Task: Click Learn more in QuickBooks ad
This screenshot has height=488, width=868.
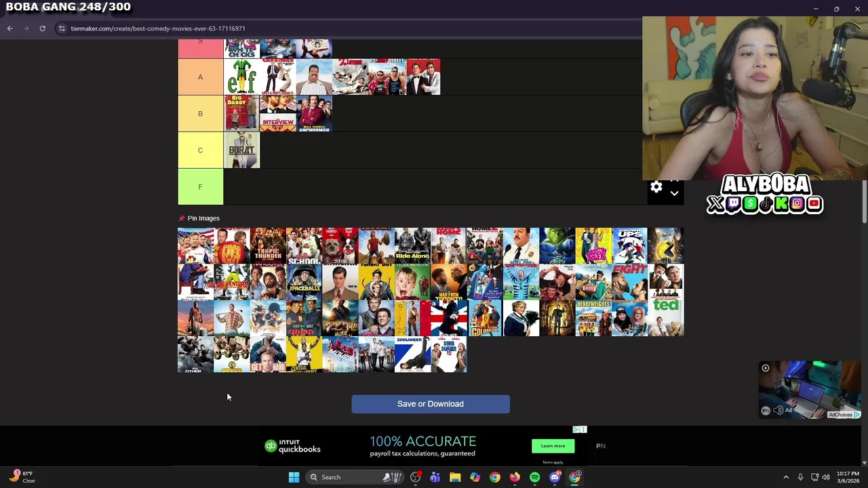Action: [553, 446]
